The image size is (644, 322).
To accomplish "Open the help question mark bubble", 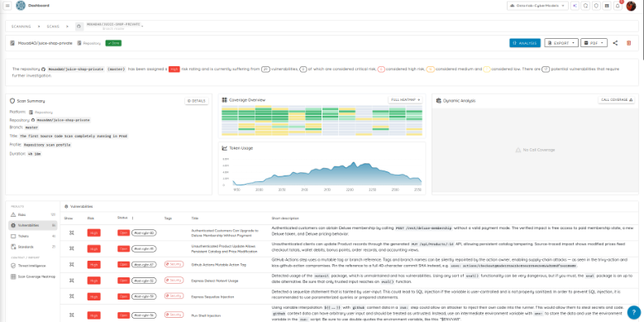I will (634, 312).
